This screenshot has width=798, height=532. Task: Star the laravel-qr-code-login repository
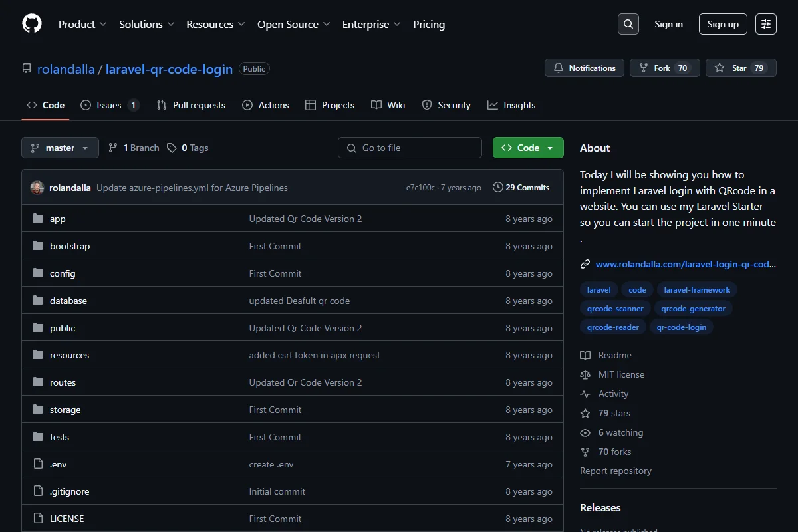pos(741,68)
